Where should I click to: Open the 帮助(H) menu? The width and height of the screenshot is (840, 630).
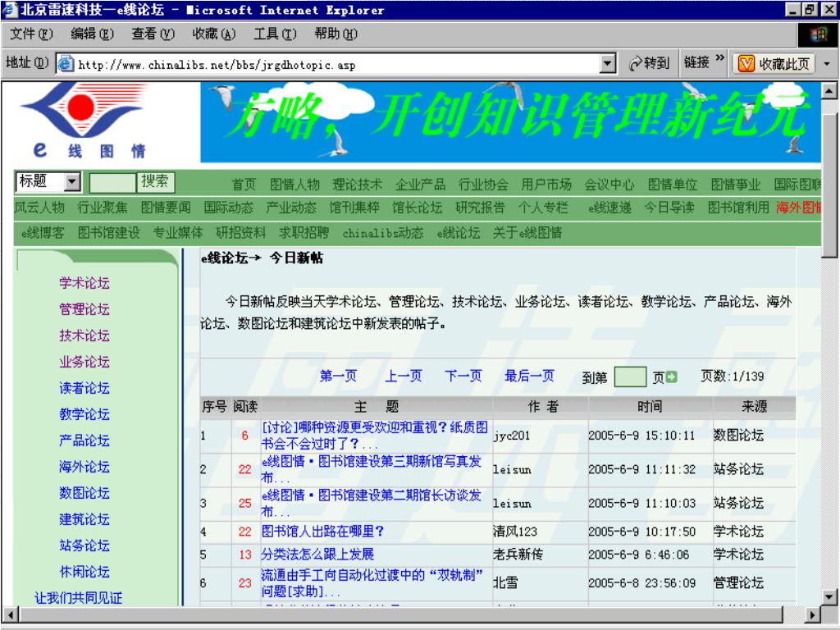336,34
